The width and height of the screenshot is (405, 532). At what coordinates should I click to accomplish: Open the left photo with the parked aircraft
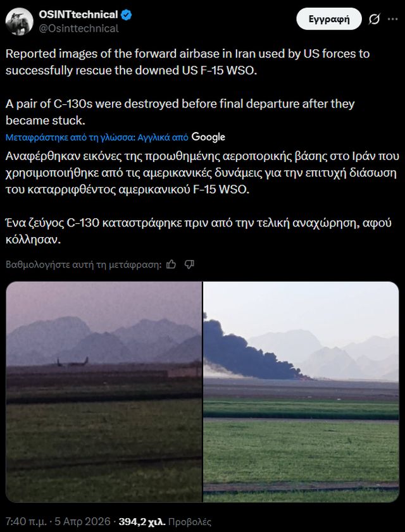[x=104, y=392]
